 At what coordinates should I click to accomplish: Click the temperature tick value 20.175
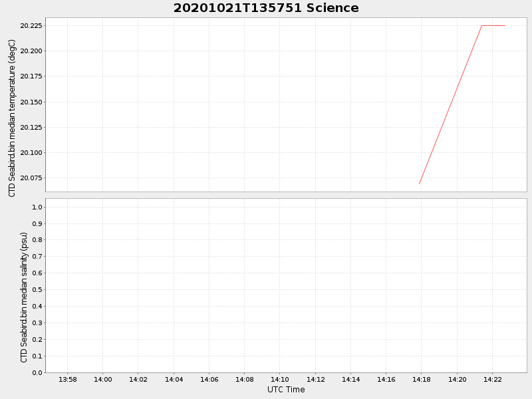(31, 76)
